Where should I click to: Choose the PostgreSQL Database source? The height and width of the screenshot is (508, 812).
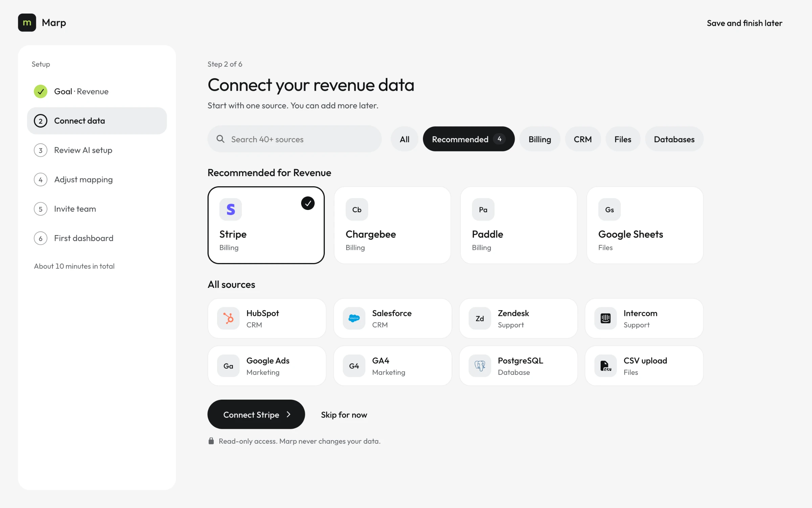pyautogui.click(x=518, y=366)
